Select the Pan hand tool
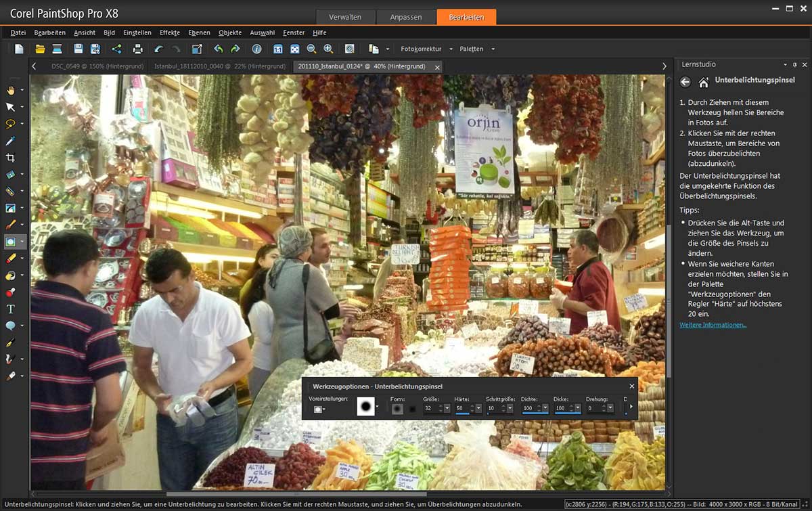This screenshot has width=812, height=511. pos(10,90)
